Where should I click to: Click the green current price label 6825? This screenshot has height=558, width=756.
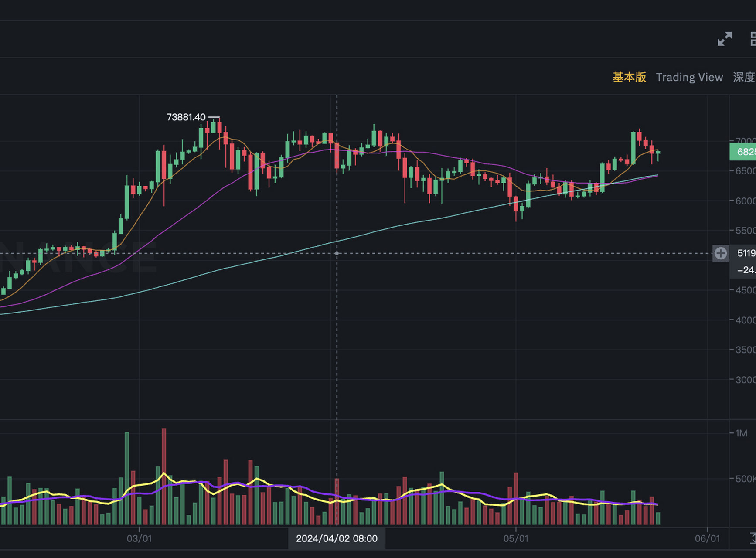coord(743,152)
